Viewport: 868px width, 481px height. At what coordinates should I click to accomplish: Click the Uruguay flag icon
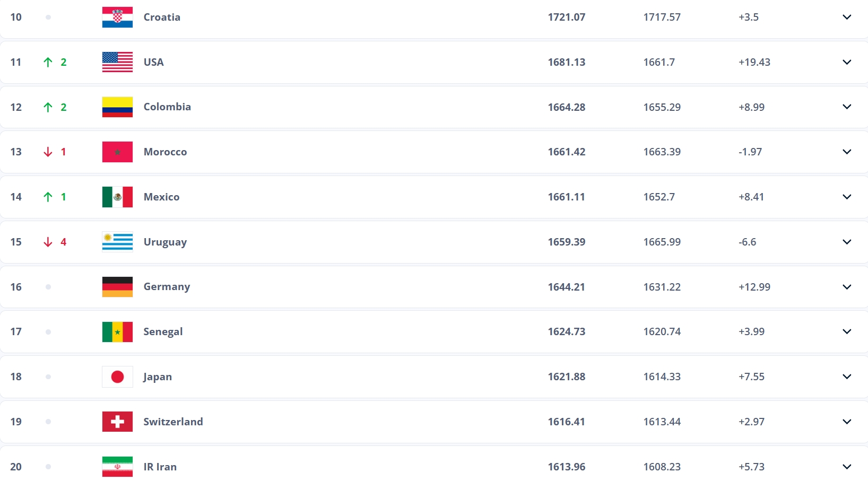[117, 242]
